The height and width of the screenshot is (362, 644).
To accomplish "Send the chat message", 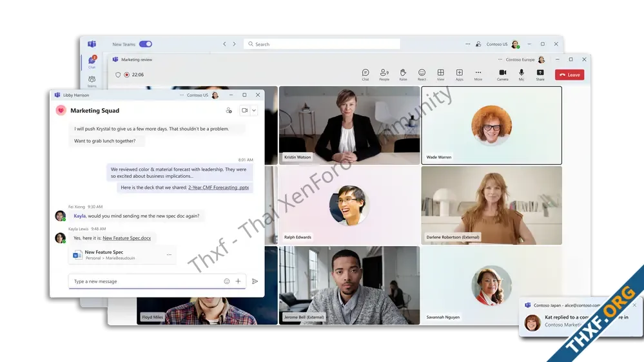I will [255, 281].
